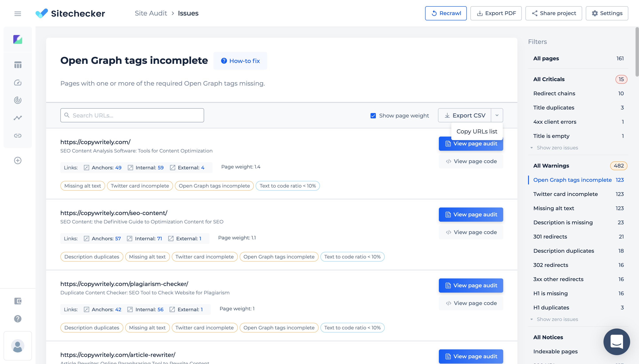
Task: Open the project thumbnail in sidebar
Action: (x=18, y=39)
